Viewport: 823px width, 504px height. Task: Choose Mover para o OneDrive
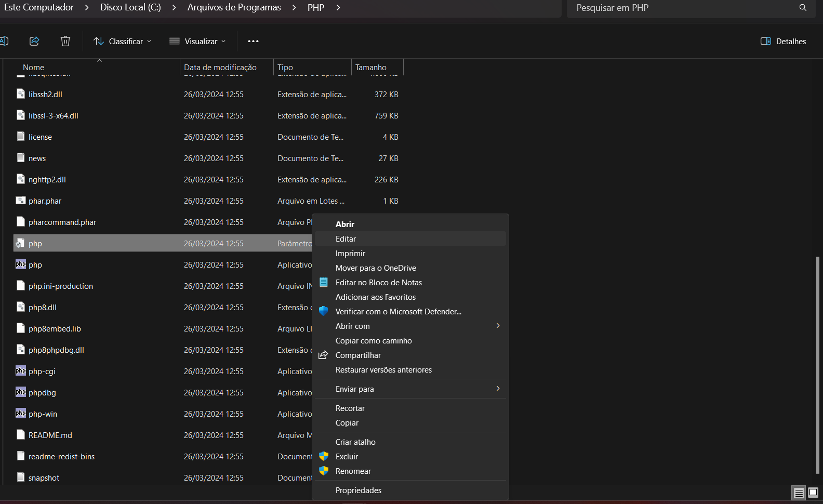pos(410,268)
